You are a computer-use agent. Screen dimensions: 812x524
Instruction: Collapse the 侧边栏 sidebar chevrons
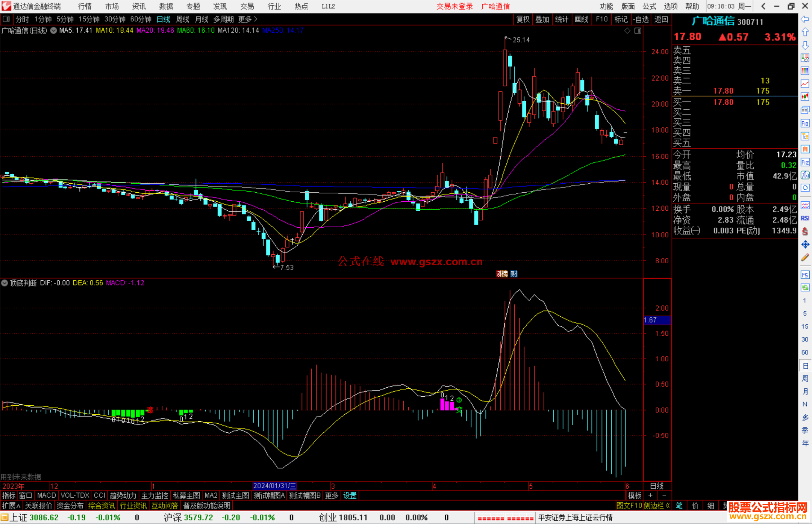click(x=668, y=506)
